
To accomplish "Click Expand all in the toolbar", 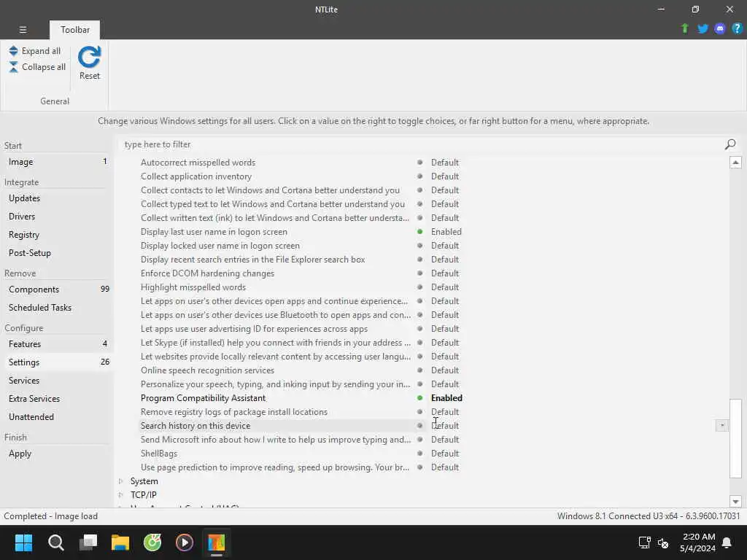I will [35, 51].
